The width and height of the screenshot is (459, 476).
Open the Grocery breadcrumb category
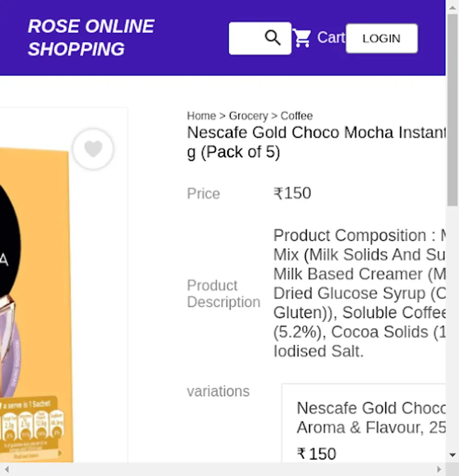pos(248,116)
